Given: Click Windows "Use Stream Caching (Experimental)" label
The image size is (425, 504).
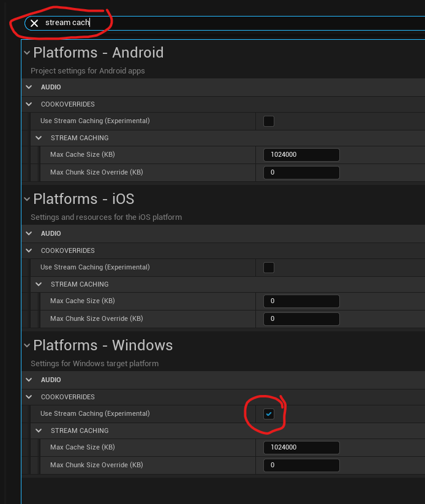Looking at the screenshot, I should coord(95,413).
